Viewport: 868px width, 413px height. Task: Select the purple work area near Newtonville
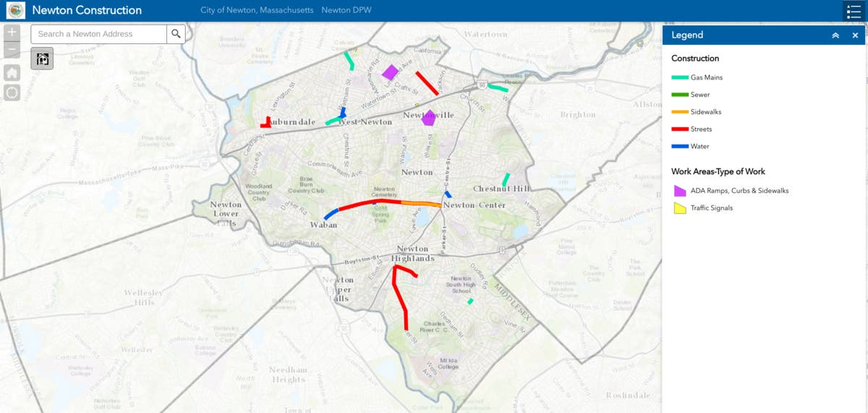click(429, 117)
